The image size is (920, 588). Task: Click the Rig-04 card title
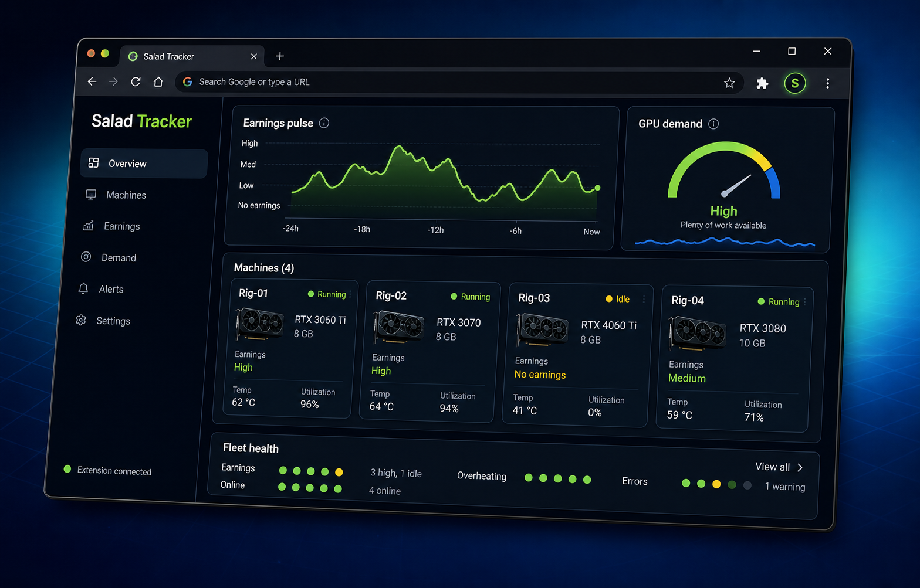[x=688, y=300]
